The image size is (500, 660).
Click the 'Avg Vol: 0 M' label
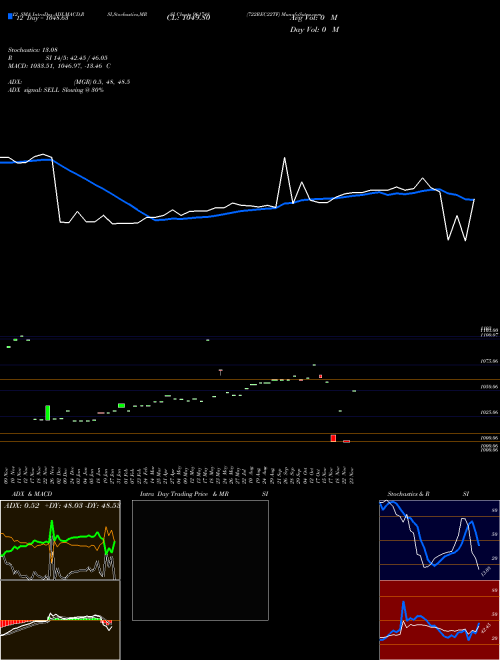point(314,18)
